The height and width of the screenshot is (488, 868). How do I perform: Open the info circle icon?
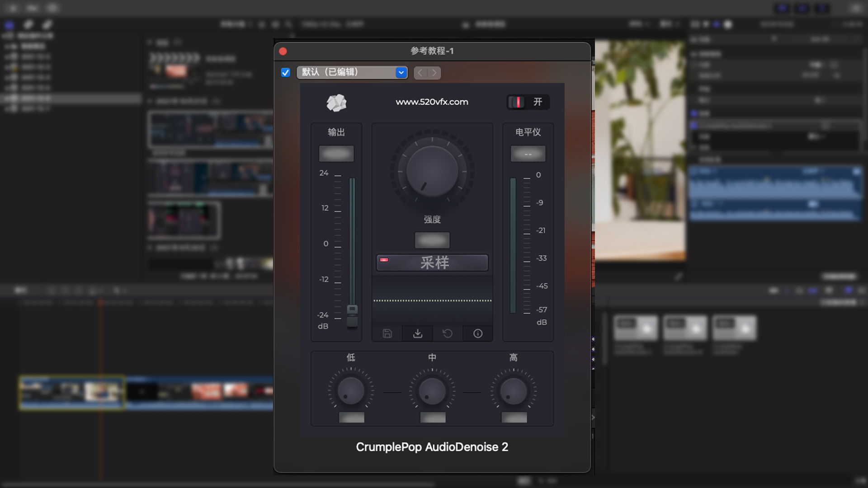[x=478, y=333]
